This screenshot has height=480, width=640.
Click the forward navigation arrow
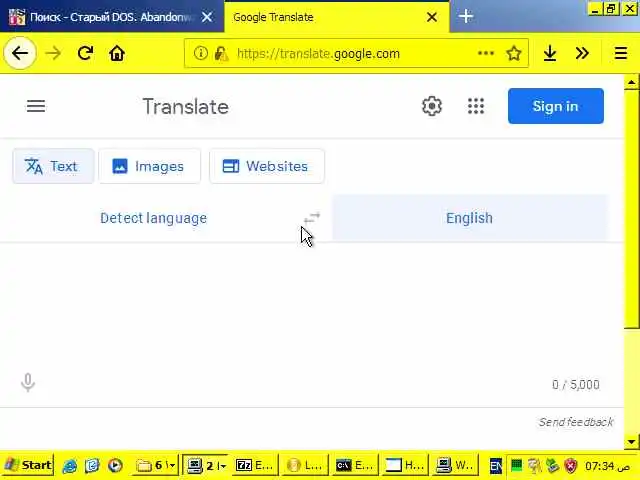pos(53,53)
